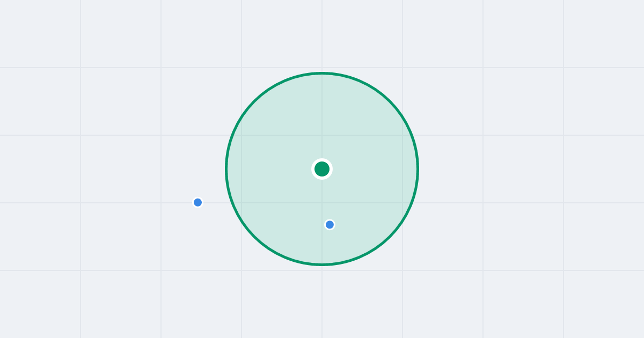Click the rightmost point of the green circle outline
This screenshot has height=338, width=644.
[x=418, y=169]
